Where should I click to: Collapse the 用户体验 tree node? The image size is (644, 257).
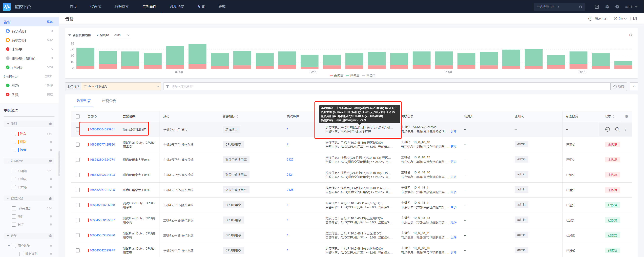pos(9,246)
